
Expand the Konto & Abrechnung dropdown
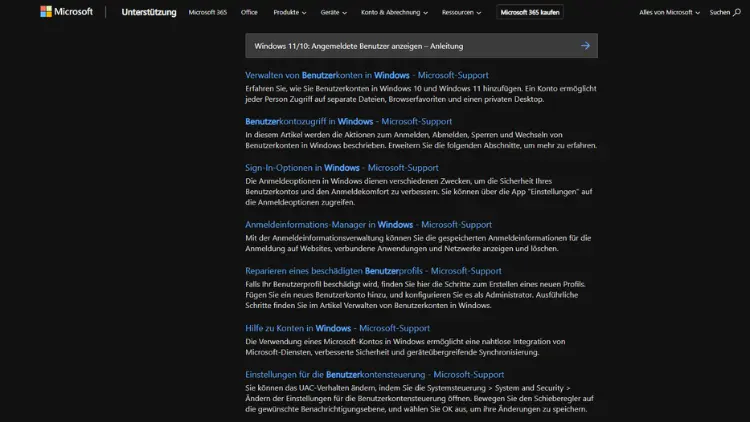tap(394, 12)
